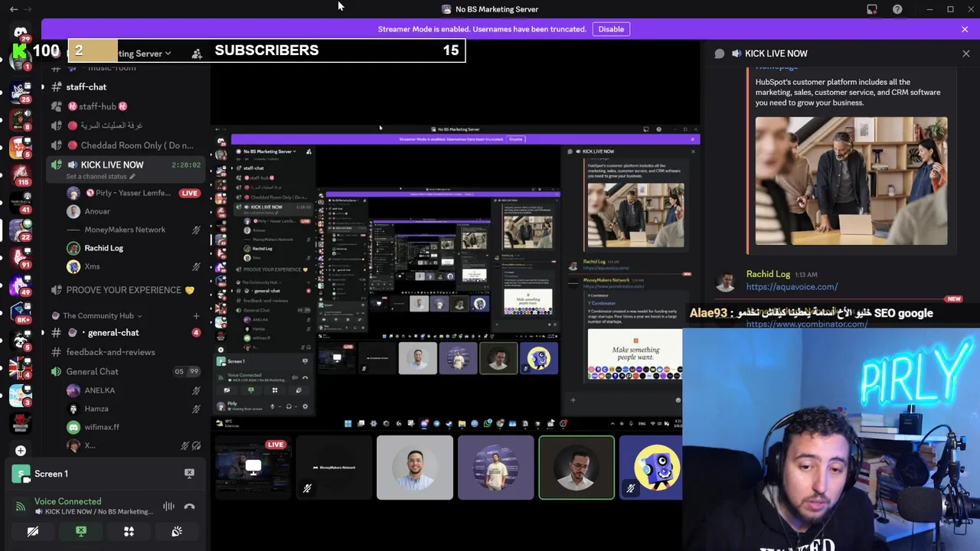Open the activities launcher button
Viewport: 980px width, 551px height.
coord(129,531)
